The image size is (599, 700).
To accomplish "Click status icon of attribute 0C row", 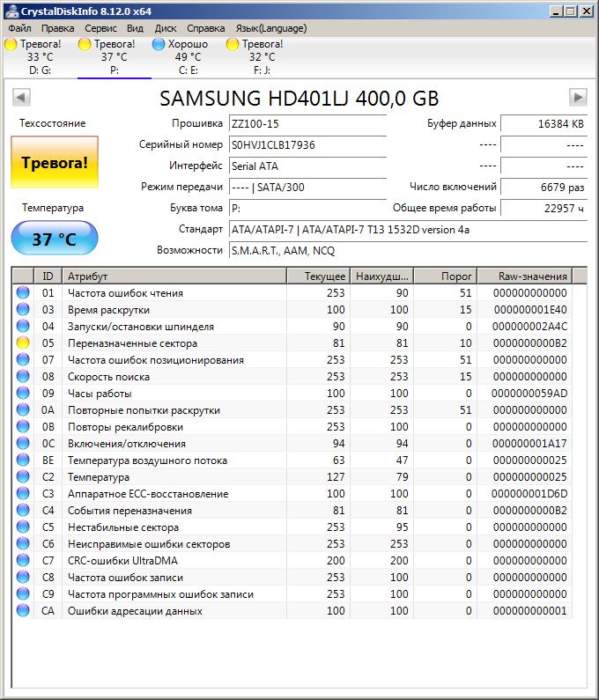I will click(23, 443).
